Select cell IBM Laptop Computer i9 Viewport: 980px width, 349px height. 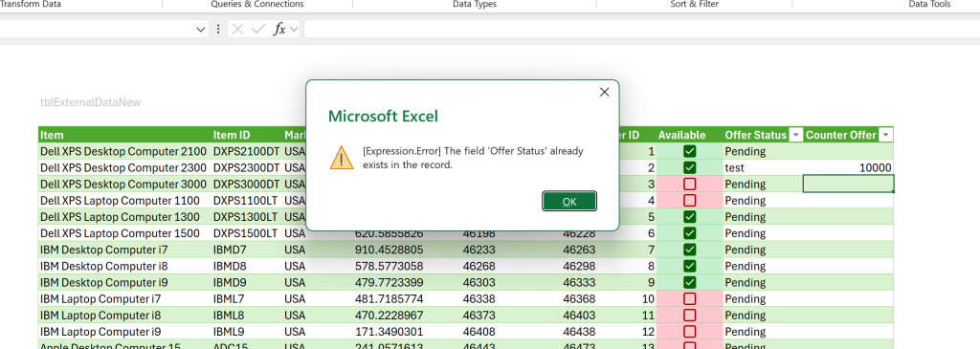125,332
